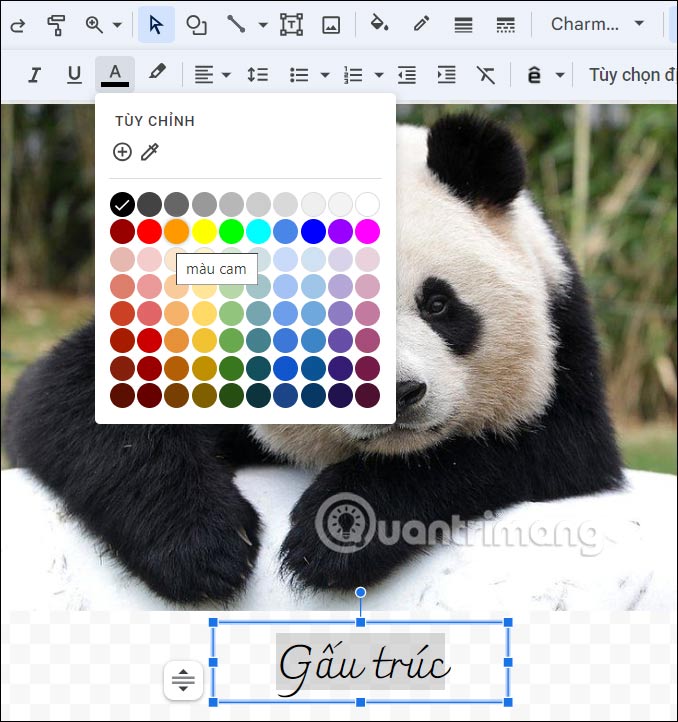678x722 pixels.
Task: Pick the white color swatch
Action: (x=368, y=204)
